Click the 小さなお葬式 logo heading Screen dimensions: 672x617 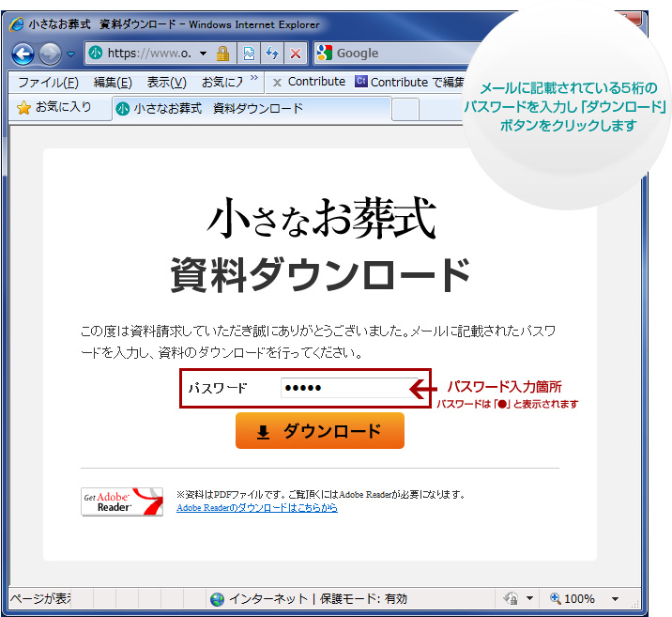point(321,218)
